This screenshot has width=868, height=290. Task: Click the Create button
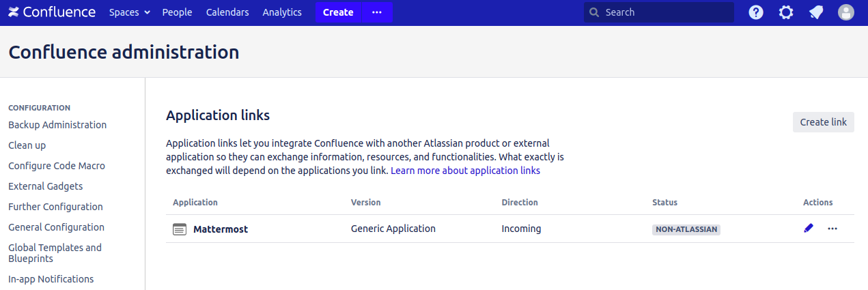click(338, 12)
